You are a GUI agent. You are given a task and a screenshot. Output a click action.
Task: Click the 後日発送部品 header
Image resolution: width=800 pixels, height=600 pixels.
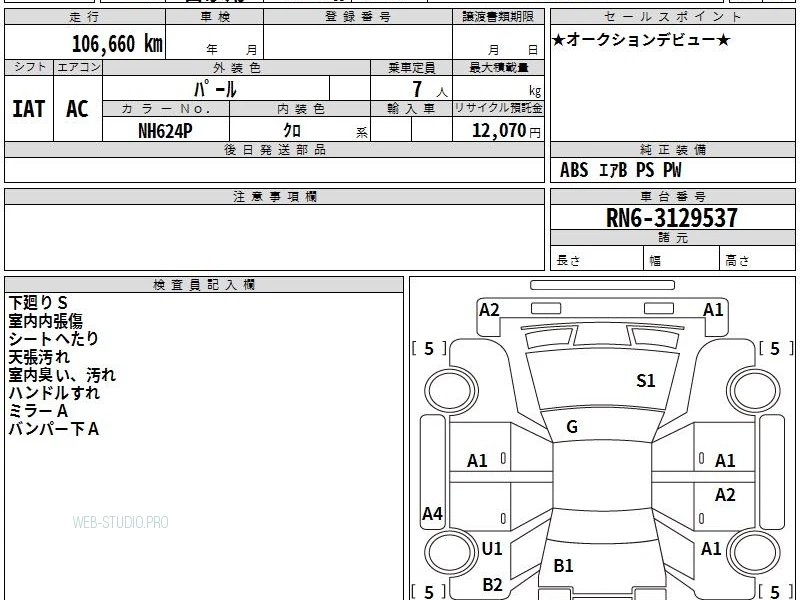pyautogui.click(x=274, y=150)
